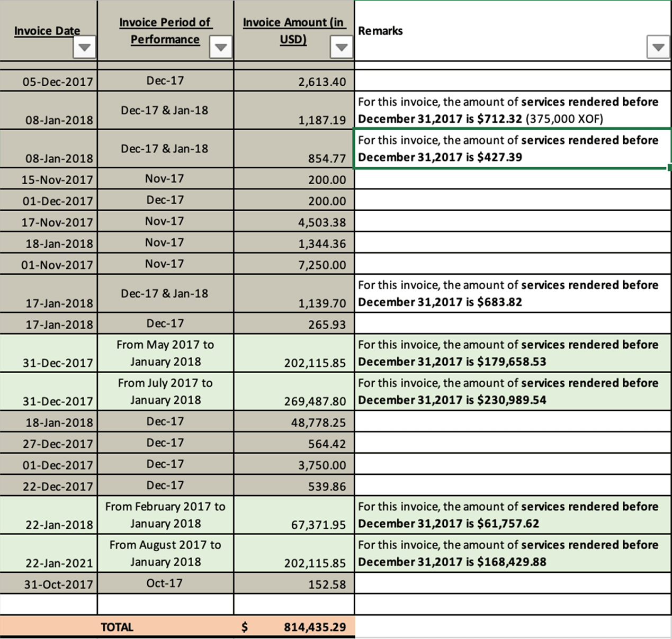Open the Invoice Amount filter dropdown
Screen dimensions: 672x639
point(342,48)
